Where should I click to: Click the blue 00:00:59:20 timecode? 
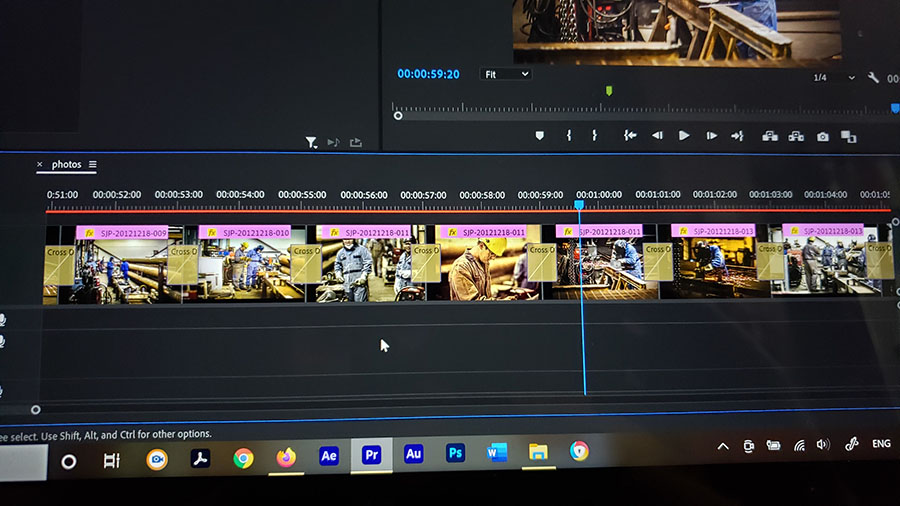[428, 74]
